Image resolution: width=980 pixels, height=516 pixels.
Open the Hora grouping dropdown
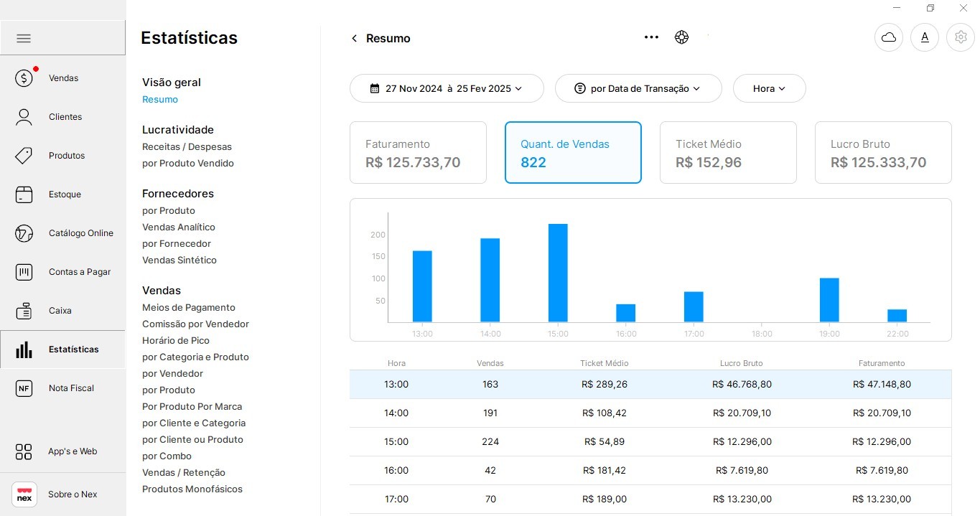point(769,88)
